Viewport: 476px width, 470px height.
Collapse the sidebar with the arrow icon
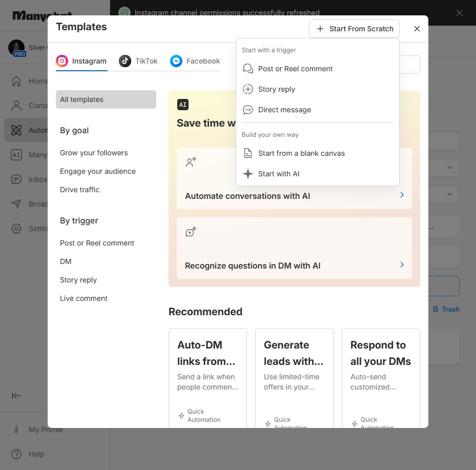[x=16, y=396]
